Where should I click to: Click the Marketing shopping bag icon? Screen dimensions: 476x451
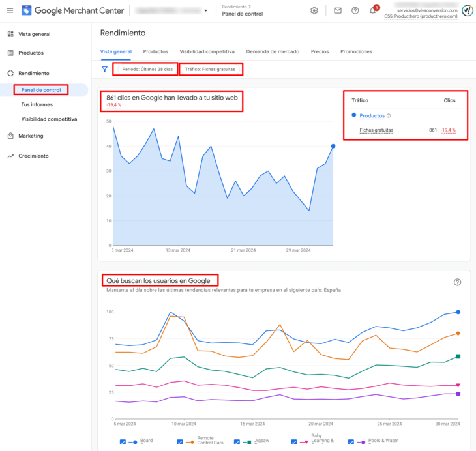tap(10, 136)
